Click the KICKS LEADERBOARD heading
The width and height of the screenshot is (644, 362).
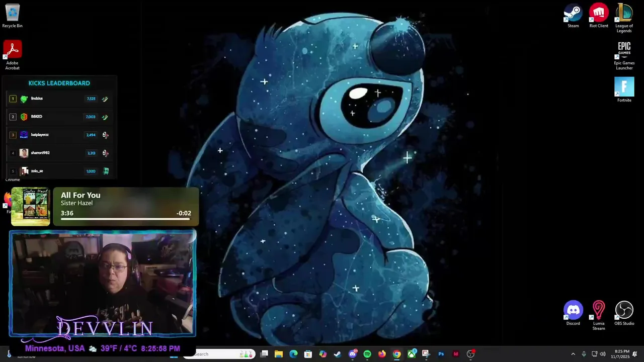click(x=59, y=83)
